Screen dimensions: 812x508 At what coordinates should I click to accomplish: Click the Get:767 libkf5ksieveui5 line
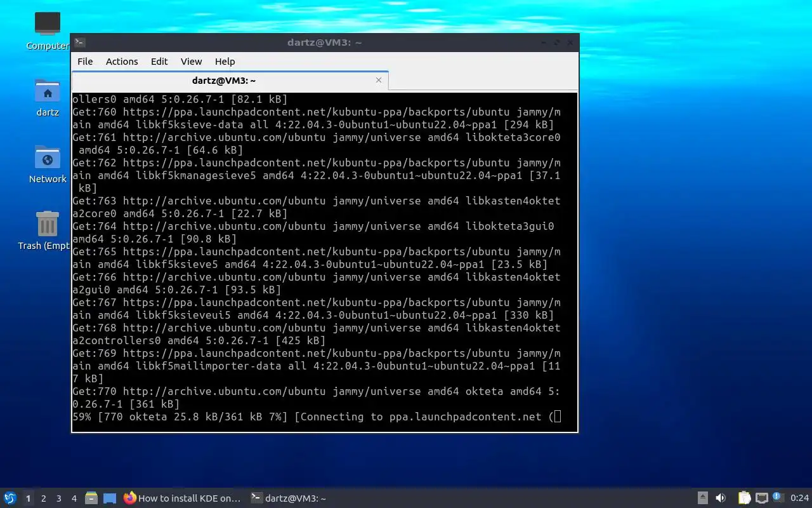pos(316,309)
